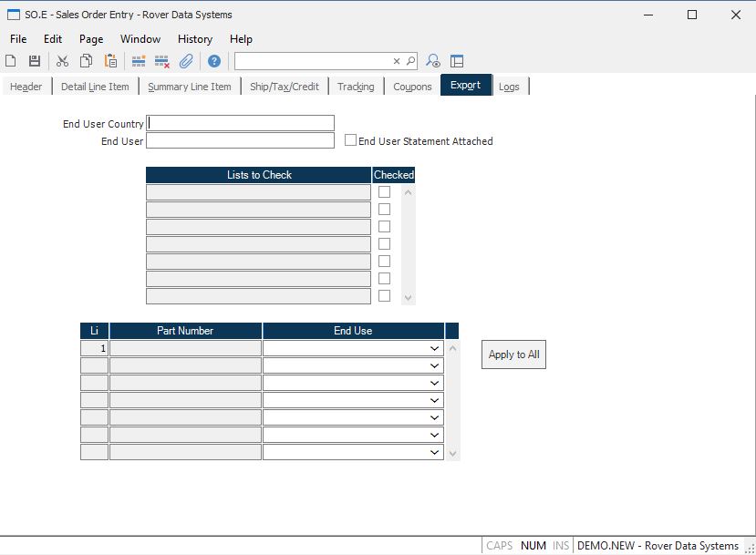The width and height of the screenshot is (756, 555).
Task: Click the New document icon
Action: pyautogui.click(x=11, y=61)
